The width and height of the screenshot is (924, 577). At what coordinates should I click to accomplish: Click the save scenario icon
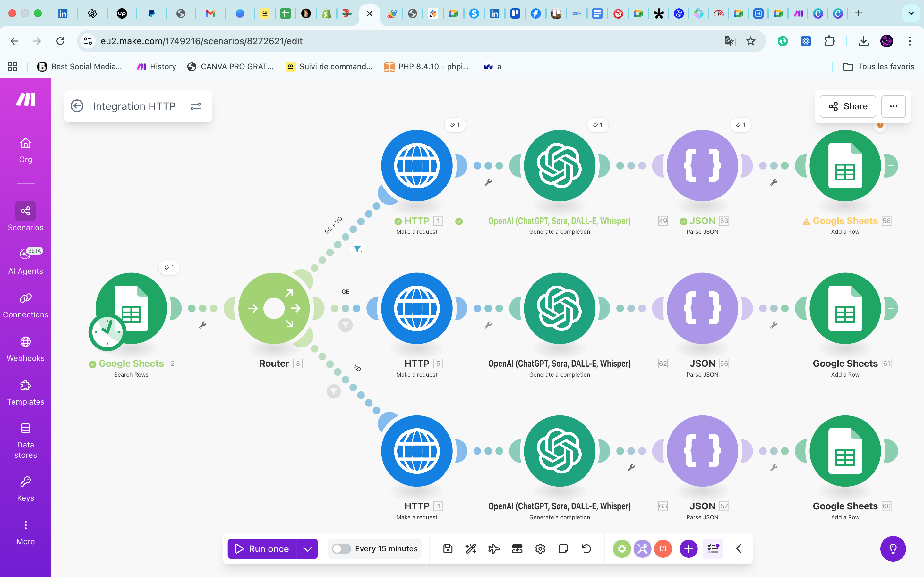(x=448, y=549)
